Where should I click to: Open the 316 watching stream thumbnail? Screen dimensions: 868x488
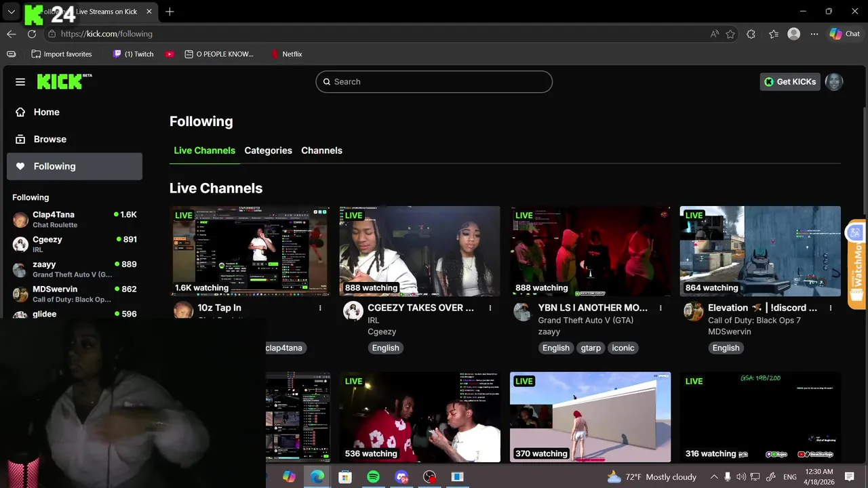pyautogui.click(x=760, y=417)
